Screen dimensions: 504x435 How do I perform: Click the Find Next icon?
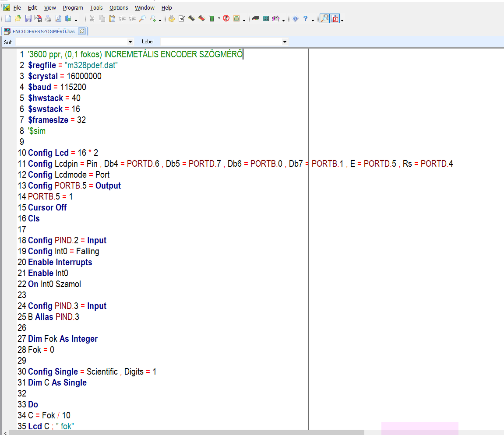pos(153,19)
